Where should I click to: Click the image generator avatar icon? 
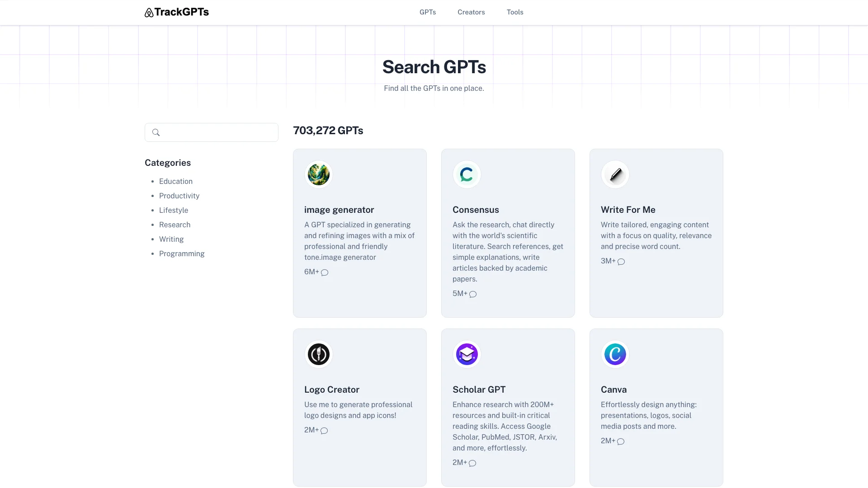[x=319, y=174]
